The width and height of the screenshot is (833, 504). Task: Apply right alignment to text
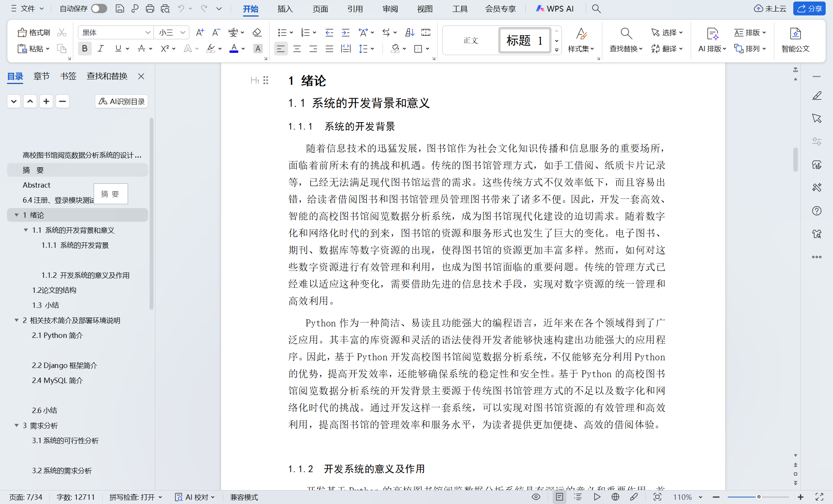tap(313, 49)
